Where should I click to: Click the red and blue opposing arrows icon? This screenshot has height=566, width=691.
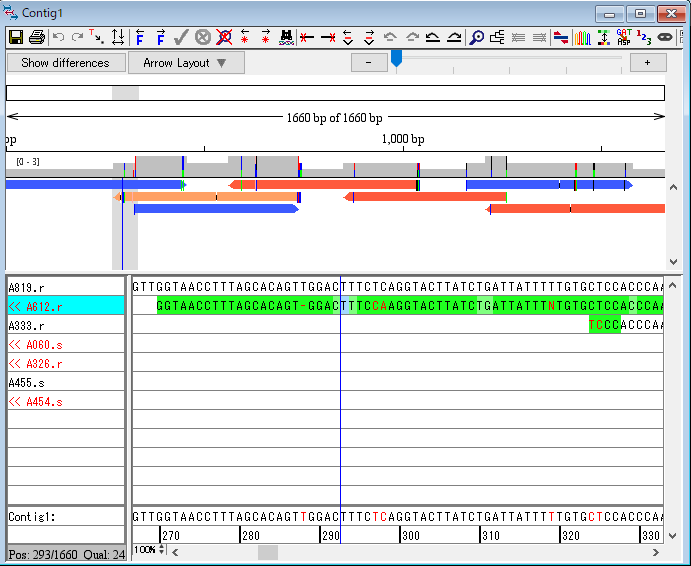click(x=561, y=37)
